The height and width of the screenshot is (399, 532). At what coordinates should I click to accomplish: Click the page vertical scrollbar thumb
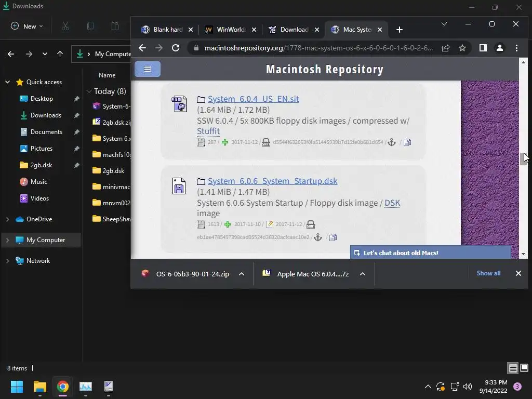523,159
